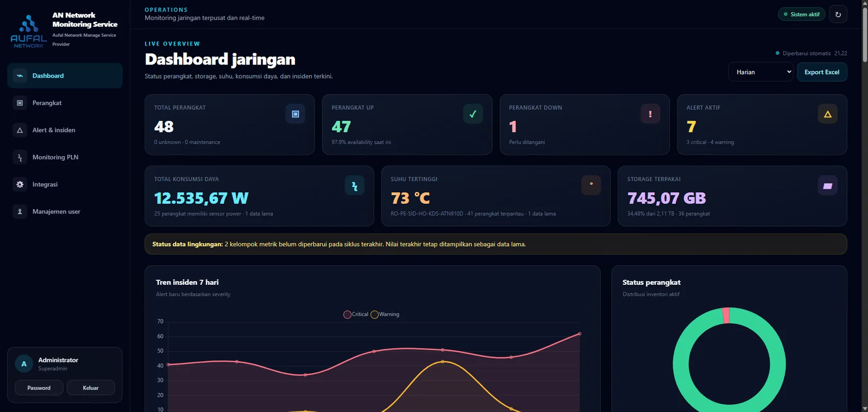Click the Distribusi inventori aktif subtitle
868x412 pixels.
coord(651,294)
